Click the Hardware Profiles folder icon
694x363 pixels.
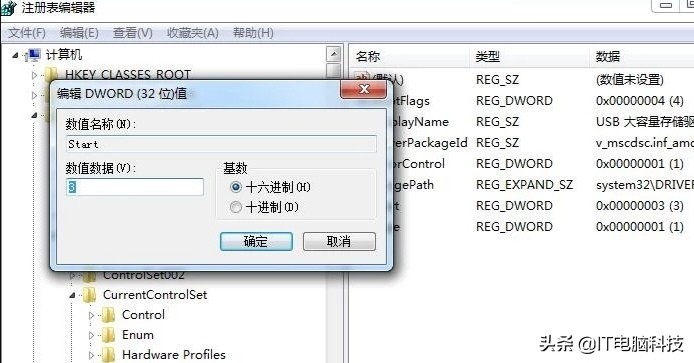click(x=108, y=355)
